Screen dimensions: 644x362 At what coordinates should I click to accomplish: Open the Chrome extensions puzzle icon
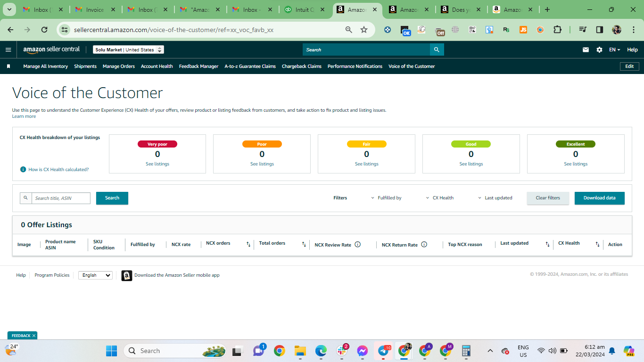click(557, 30)
